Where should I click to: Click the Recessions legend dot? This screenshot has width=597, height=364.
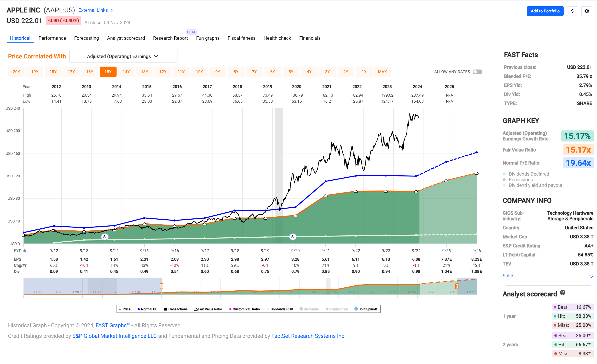[504, 180]
